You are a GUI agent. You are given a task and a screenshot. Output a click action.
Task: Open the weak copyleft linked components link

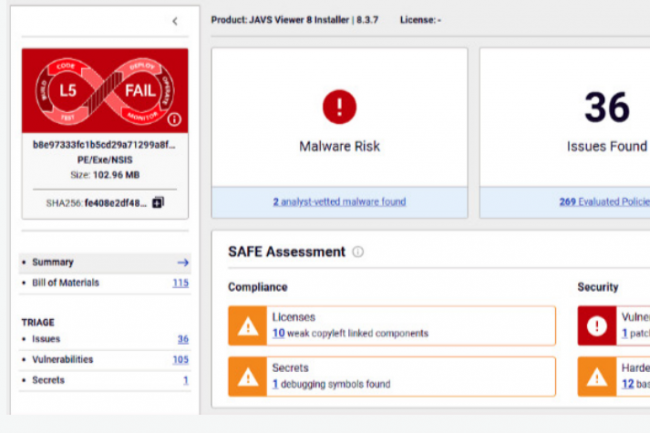click(350, 333)
